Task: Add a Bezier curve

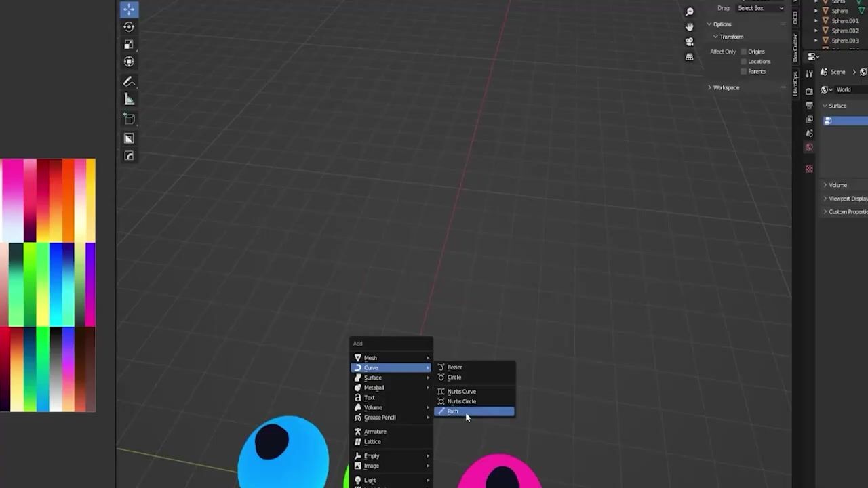Action: click(475, 367)
